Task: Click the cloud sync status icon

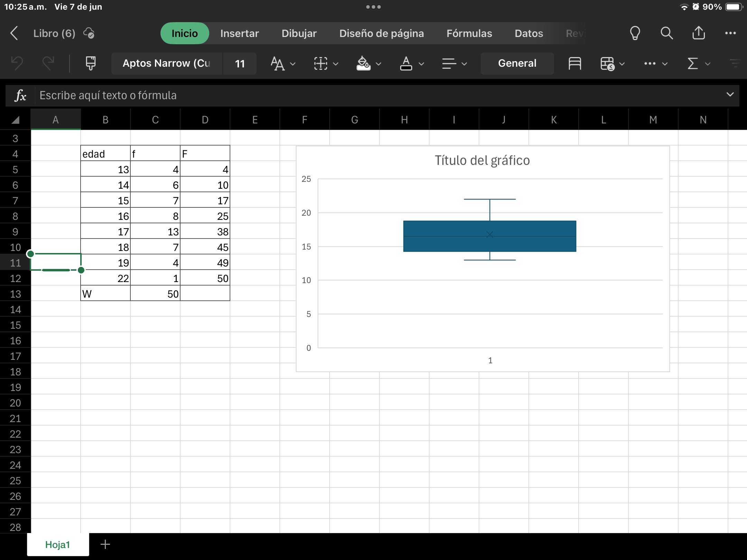Action: pos(89,33)
